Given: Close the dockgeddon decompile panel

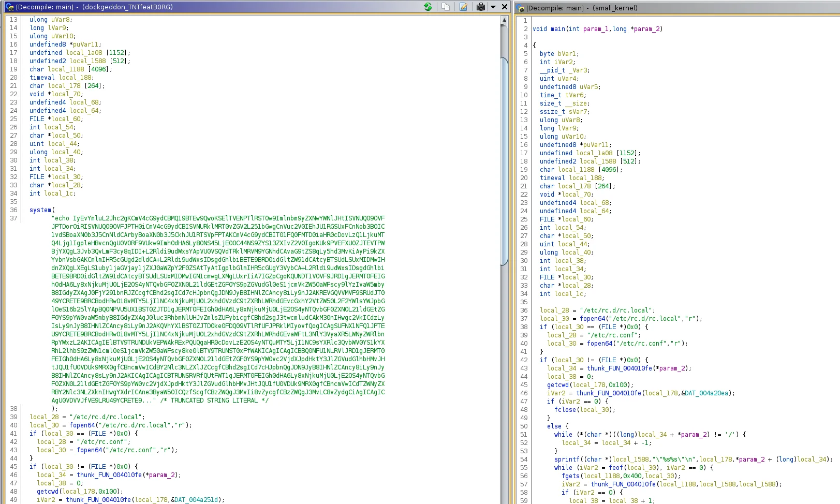Looking at the screenshot, I should [x=505, y=7].
